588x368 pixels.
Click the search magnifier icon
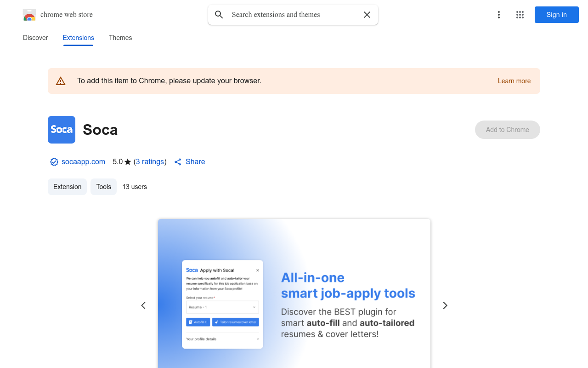pyautogui.click(x=219, y=15)
